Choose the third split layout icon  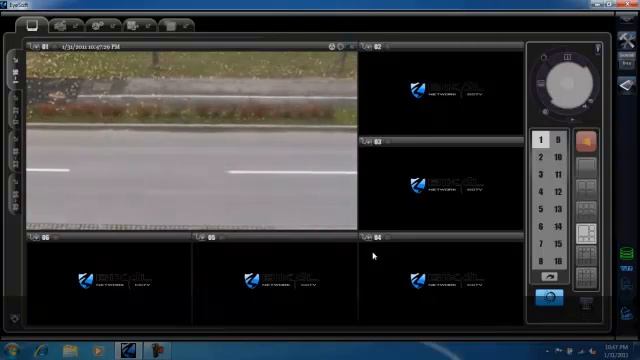coord(586,211)
